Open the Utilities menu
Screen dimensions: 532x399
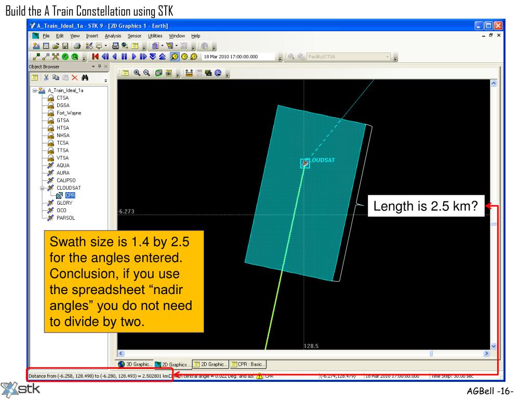tap(155, 36)
